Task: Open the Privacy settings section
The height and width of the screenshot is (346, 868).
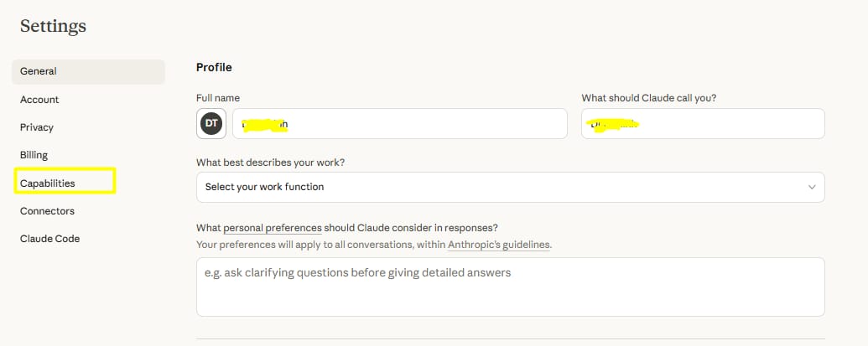Action: [x=37, y=127]
